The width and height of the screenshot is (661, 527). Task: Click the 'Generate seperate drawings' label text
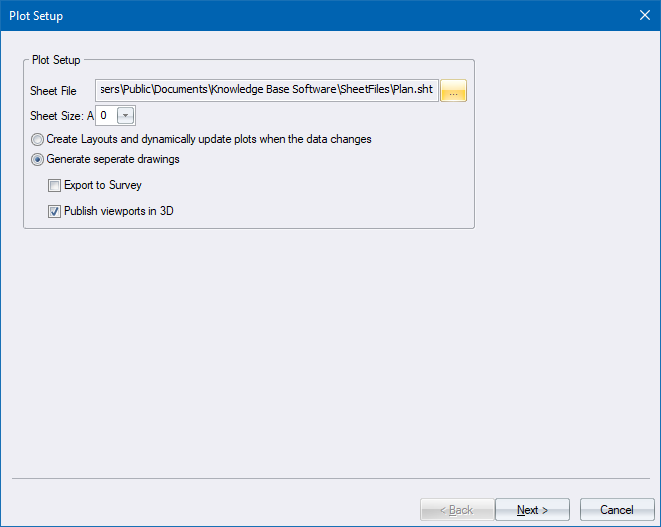[113, 160]
